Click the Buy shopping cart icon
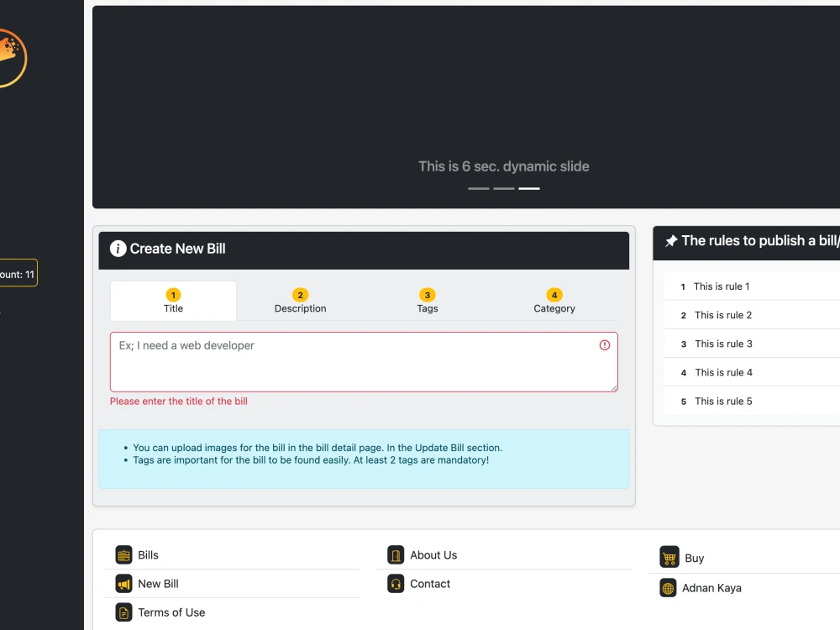 (669, 557)
